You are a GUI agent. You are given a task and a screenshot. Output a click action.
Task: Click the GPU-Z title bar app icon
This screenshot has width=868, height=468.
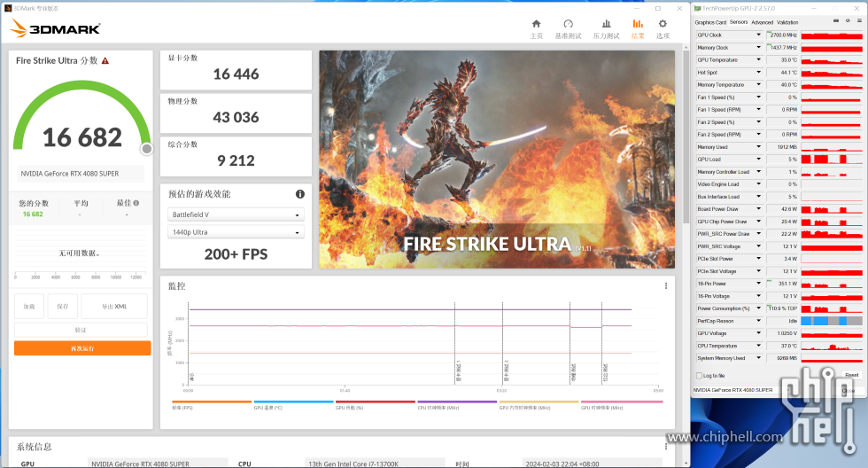(x=698, y=8)
